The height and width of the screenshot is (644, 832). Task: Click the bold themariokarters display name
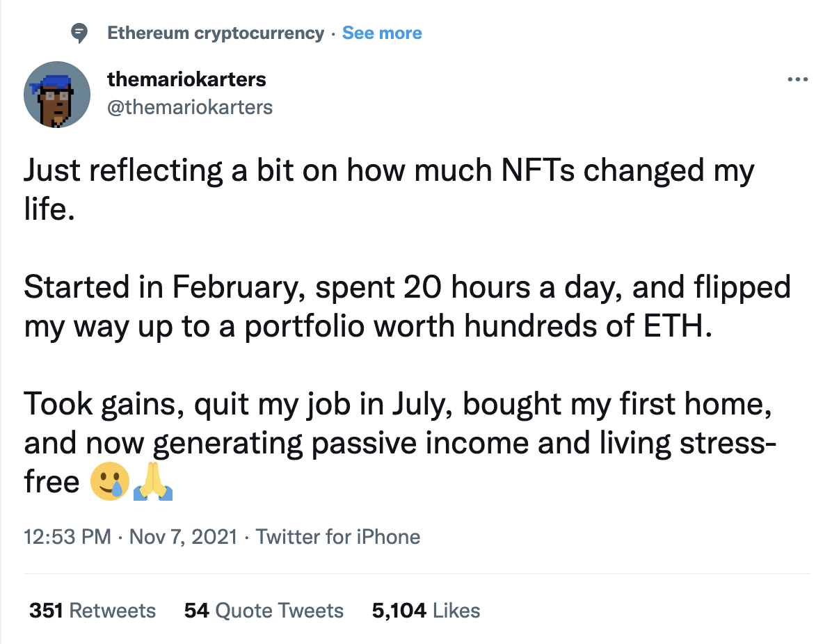pyautogui.click(x=186, y=79)
